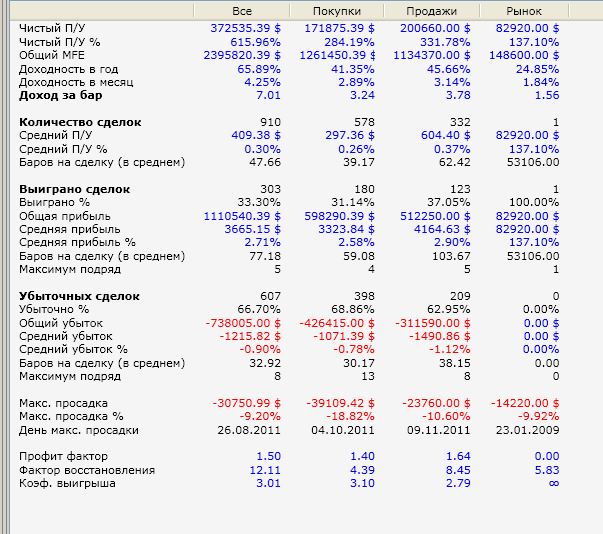Click the value 4164.63 $
Viewport: 603px width, 534px height.
(x=442, y=229)
